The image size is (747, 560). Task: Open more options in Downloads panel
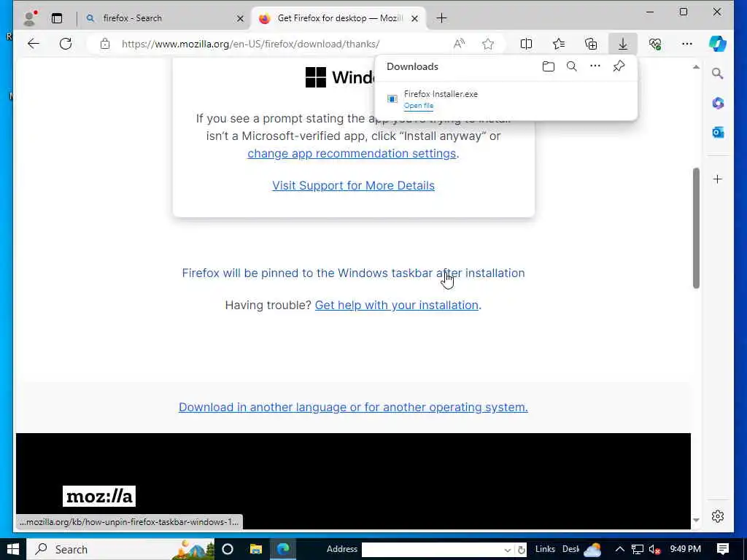point(595,66)
